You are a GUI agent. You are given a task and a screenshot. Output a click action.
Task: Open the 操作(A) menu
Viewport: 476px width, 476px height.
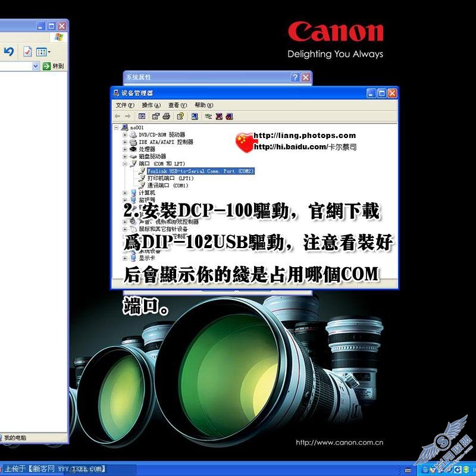151,105
